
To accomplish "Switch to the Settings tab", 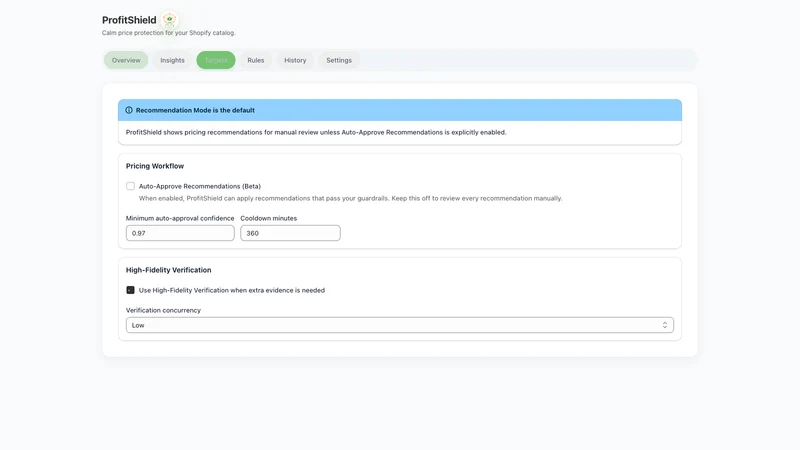I will click(x=339, y=60).
